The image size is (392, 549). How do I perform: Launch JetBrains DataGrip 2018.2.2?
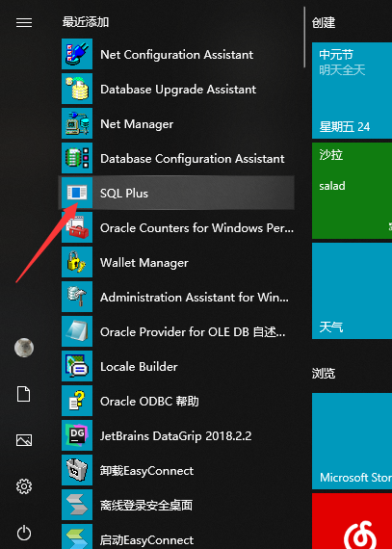click(176, 435)
